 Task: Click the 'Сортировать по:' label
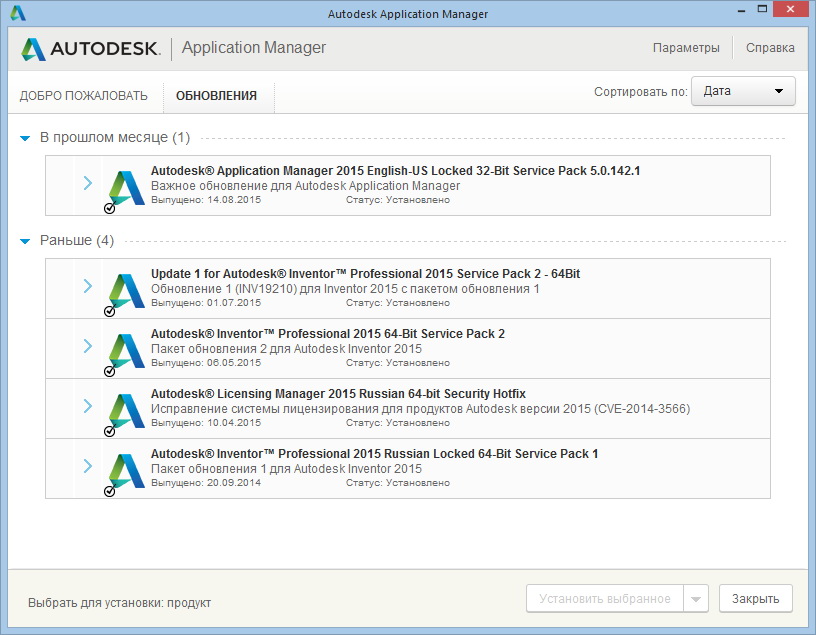click(641, 92)
